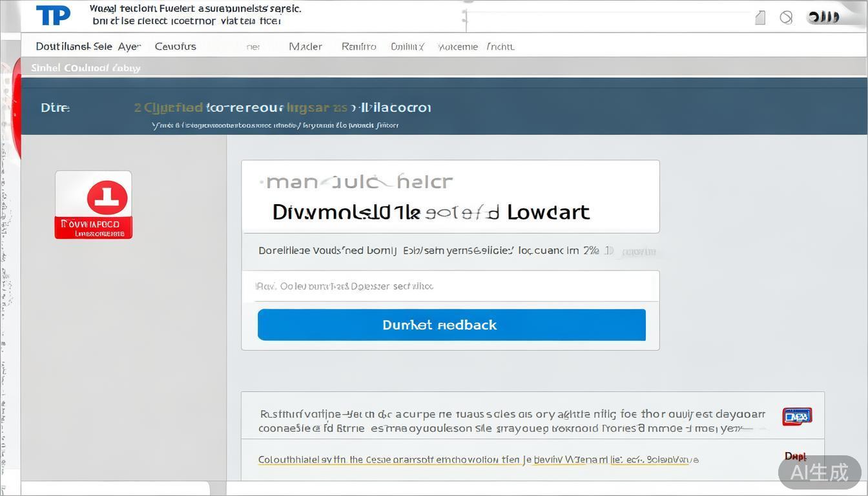Click the Dtre label in the dark header
This screenshot has width=868, height=496.
click(x=56, y=108)
